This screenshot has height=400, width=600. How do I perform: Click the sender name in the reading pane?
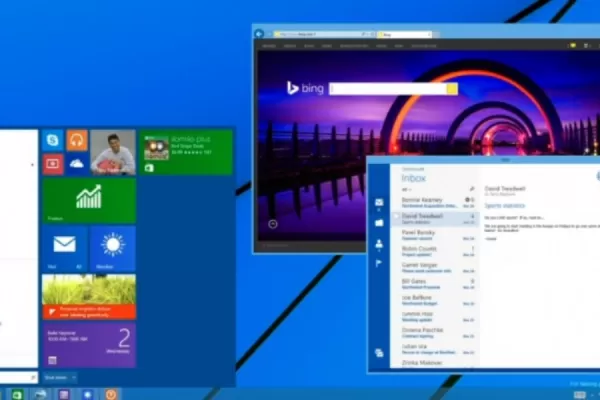(505, 188)
